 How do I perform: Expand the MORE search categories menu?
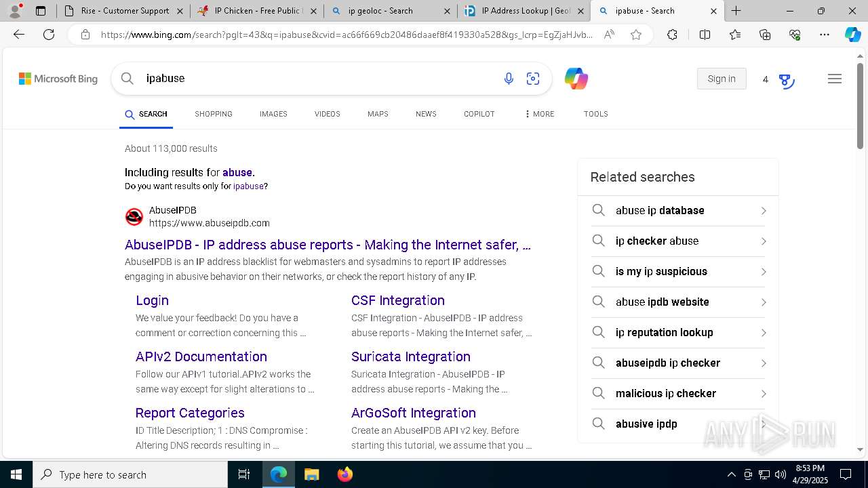(540, 114)
